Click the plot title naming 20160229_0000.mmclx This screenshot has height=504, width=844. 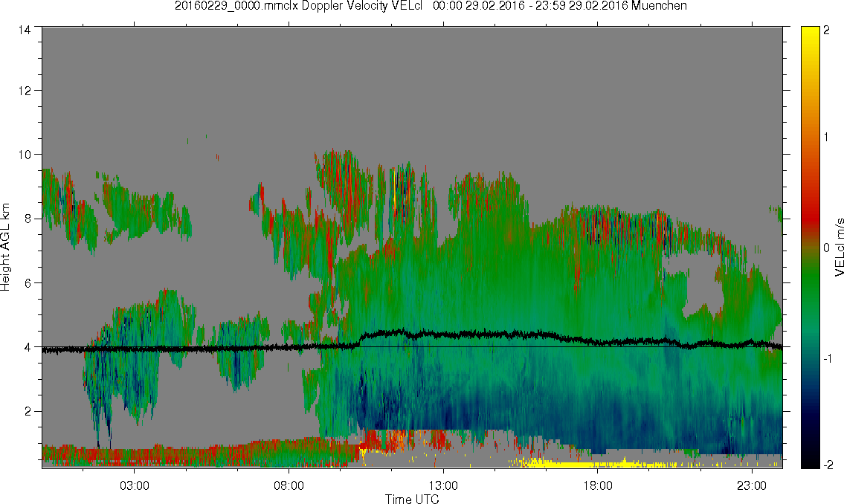(x=431, y=6)
